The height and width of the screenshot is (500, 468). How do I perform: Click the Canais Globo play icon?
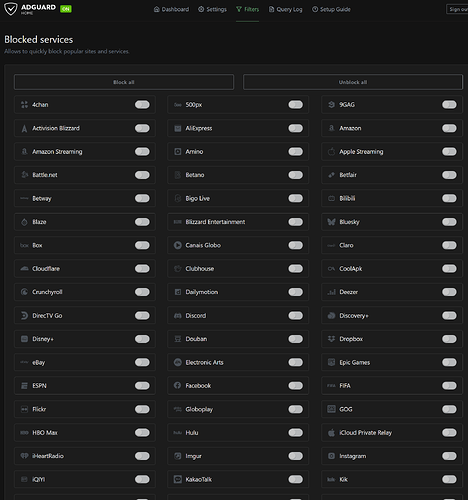(x=178, y=245)
